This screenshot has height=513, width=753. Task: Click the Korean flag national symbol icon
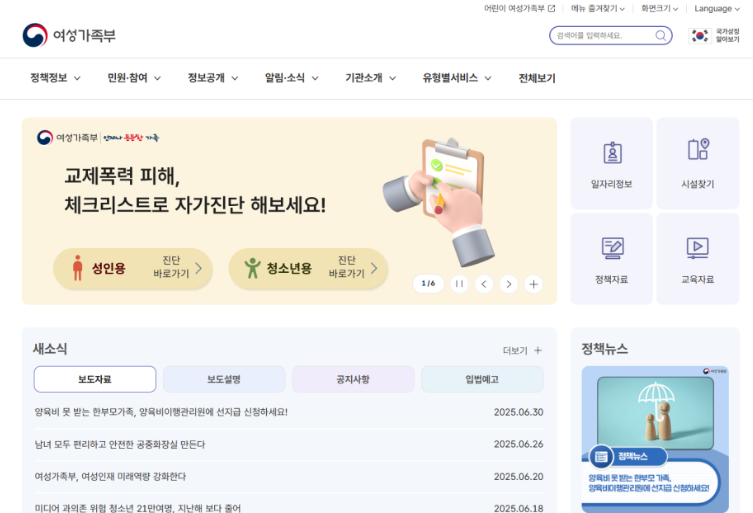click(x=700, y=36)
